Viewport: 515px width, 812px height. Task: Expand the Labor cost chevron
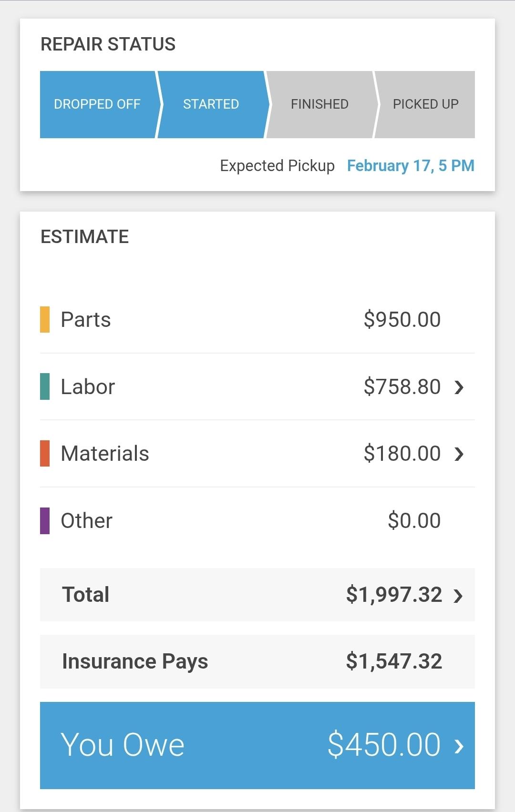[459, 387]
